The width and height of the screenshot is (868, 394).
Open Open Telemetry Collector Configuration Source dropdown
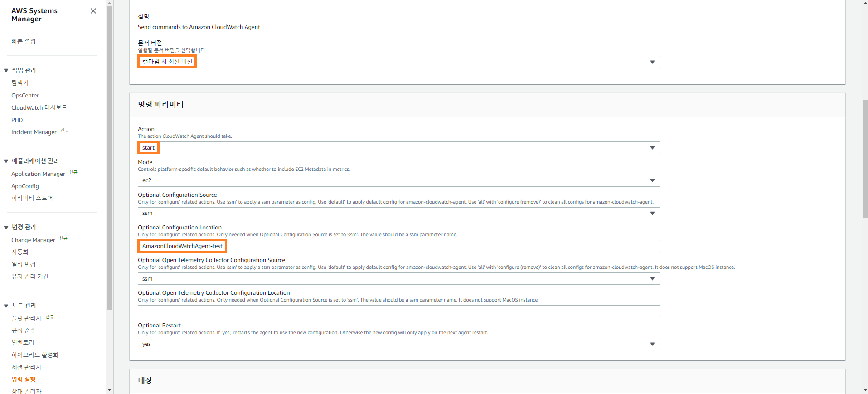pyautogui.click(x=399, y=279)
